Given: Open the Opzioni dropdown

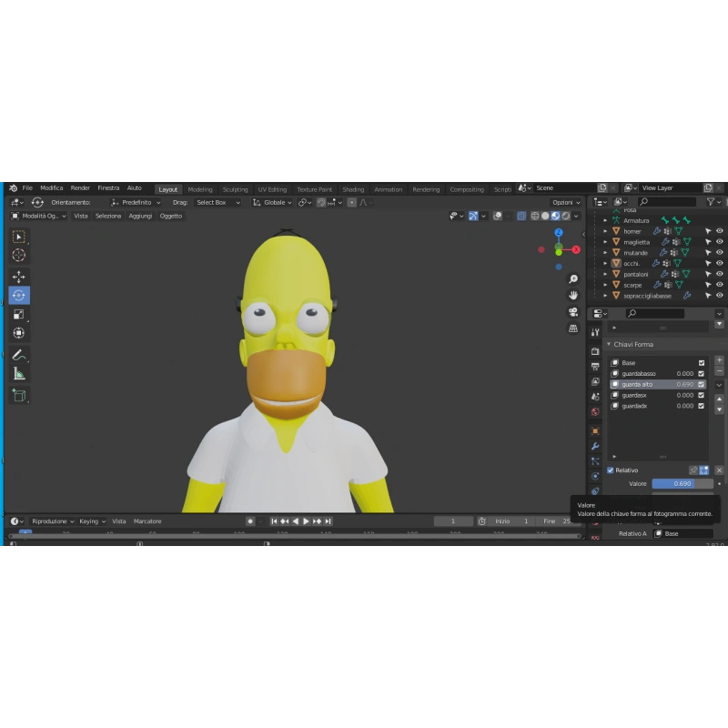Looking at the screenshot, I should (566, 202).
